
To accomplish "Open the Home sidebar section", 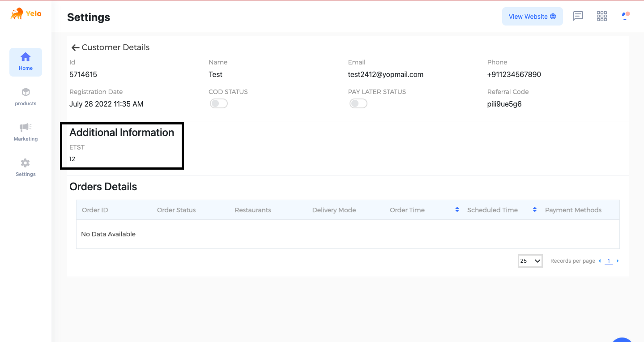I will coord(26,62).
